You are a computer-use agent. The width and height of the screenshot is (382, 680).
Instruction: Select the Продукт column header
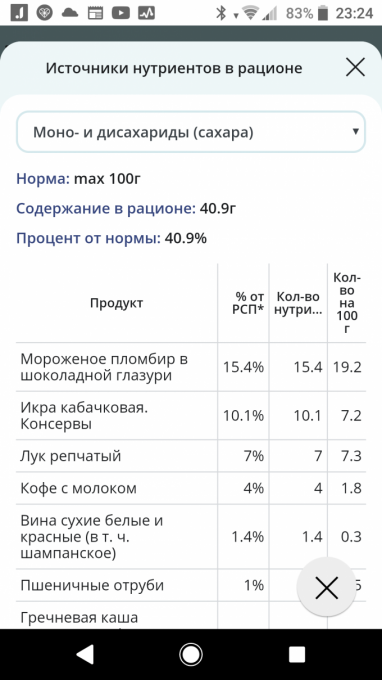click(x=117, y=303)
